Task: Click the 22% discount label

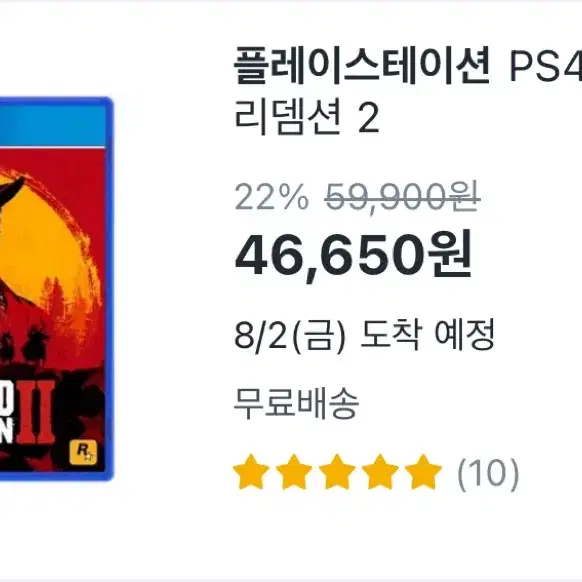Action: 272,197
